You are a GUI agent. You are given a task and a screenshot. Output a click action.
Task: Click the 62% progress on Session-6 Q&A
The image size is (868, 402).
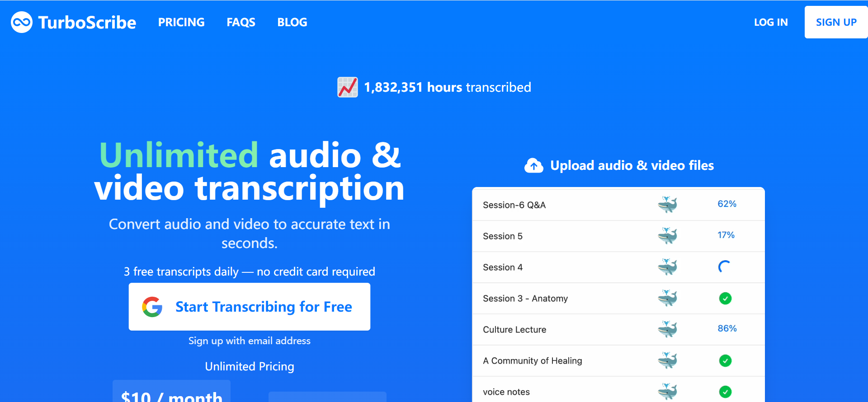[x=727, y=204]
